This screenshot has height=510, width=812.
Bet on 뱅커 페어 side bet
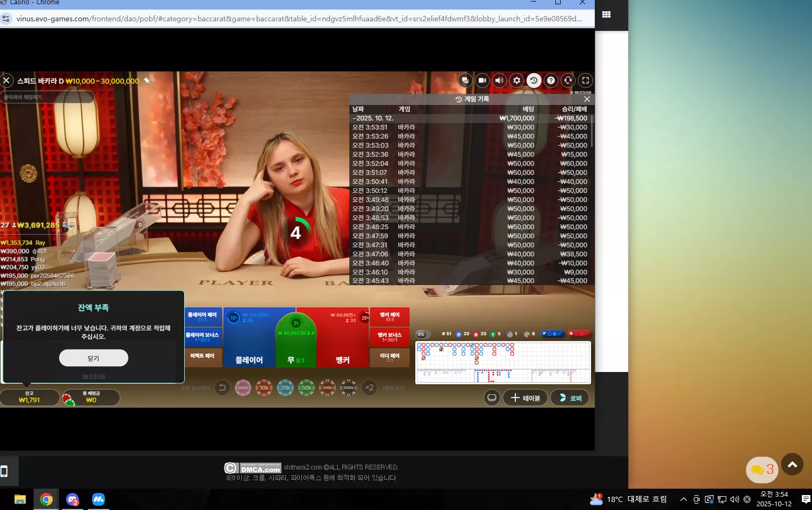[x=390, y=317]
